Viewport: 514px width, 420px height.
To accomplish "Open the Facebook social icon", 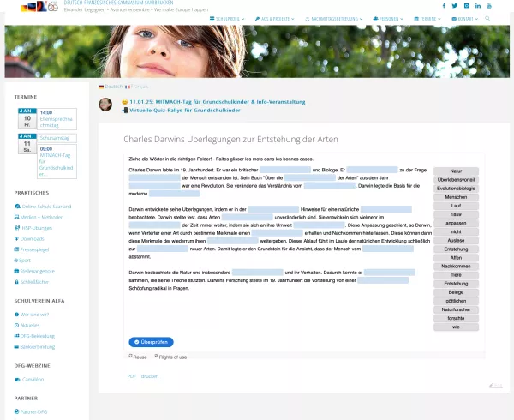I will point(443,5).
